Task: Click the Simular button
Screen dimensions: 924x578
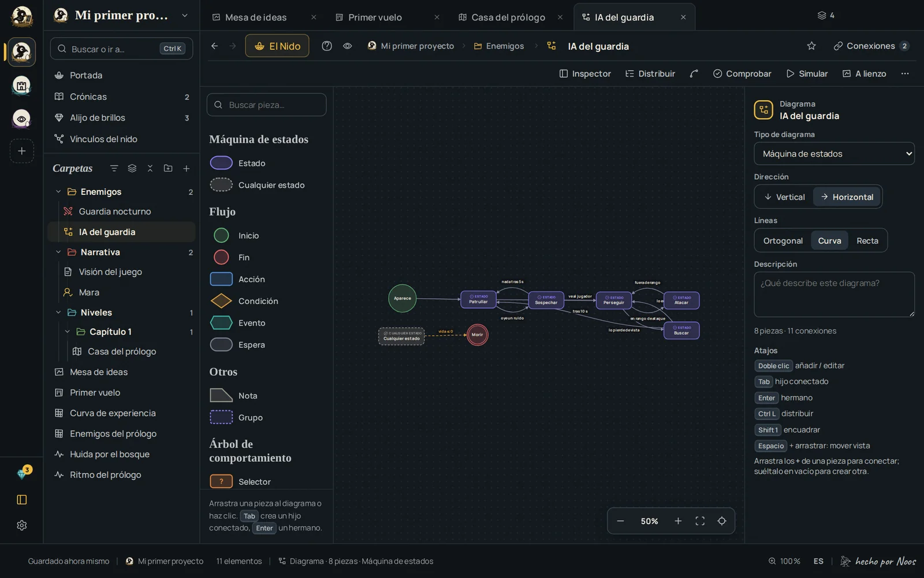Action: point(807,73)
